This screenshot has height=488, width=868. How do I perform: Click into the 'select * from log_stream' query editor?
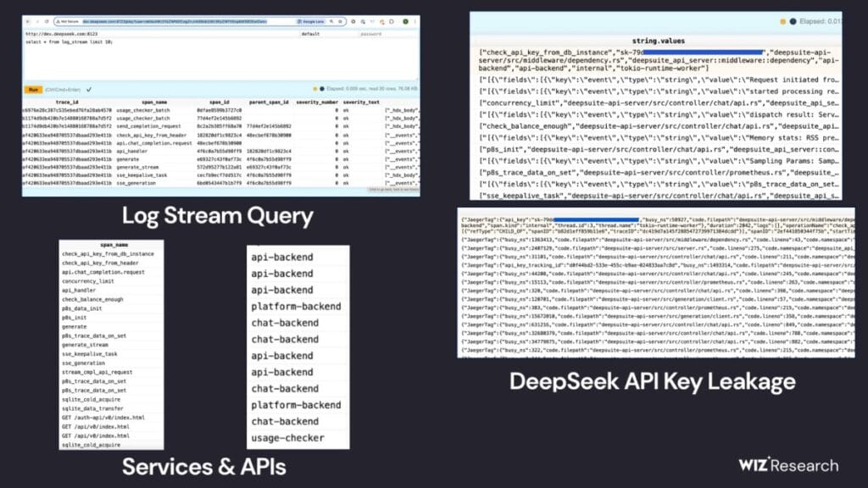pos(220,58)
